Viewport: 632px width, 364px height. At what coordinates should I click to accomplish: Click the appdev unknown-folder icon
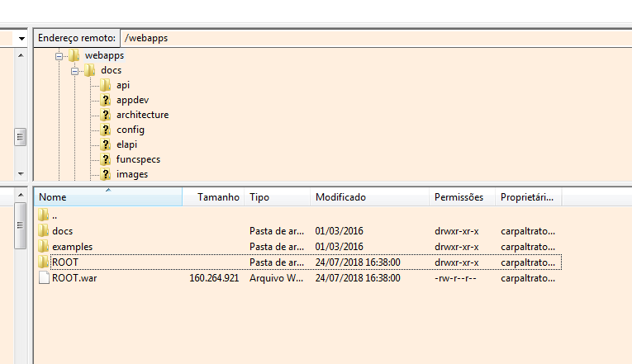pyautogui.click(x=105, y=100)
